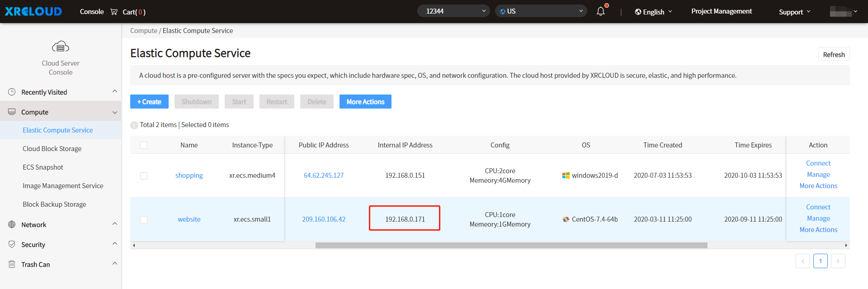The image size is (868, 289).
Task: Expand the Security section
Action: tap(115, 244)
